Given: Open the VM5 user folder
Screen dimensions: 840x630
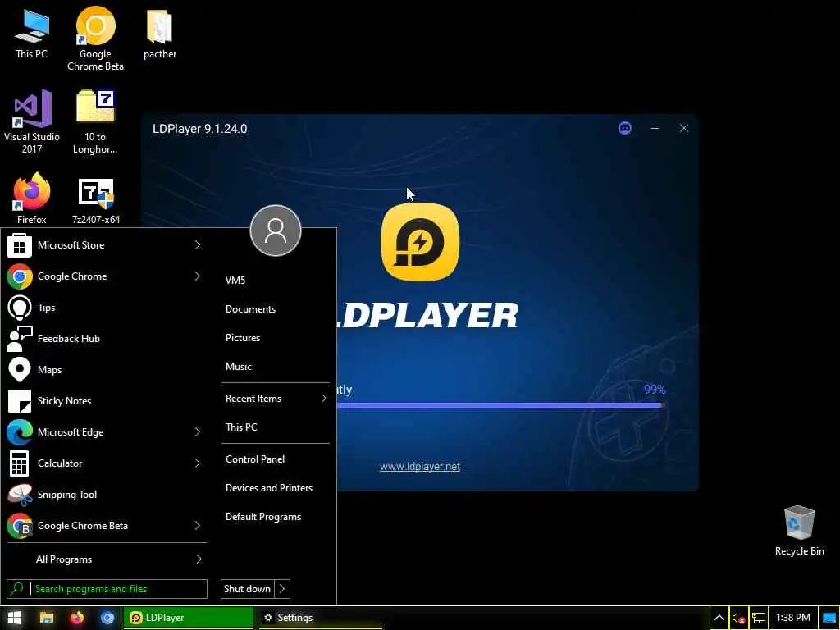Looking at the screenshot, I should point(235,281).
